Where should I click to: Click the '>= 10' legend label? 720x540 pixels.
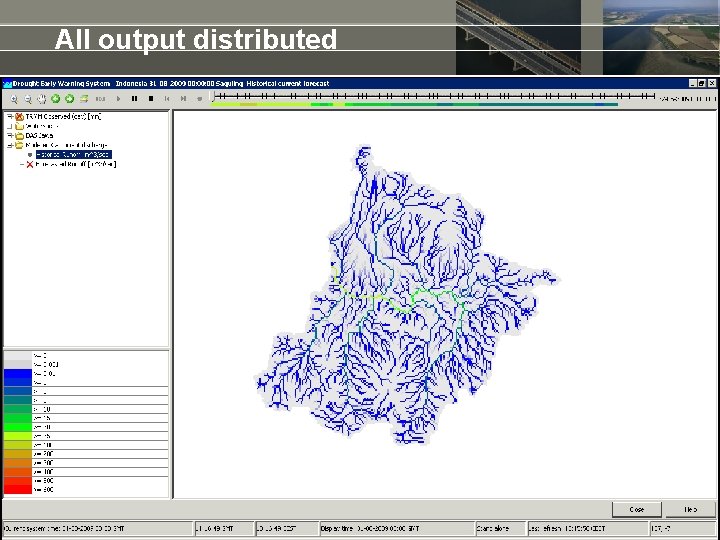coord(42,409)
